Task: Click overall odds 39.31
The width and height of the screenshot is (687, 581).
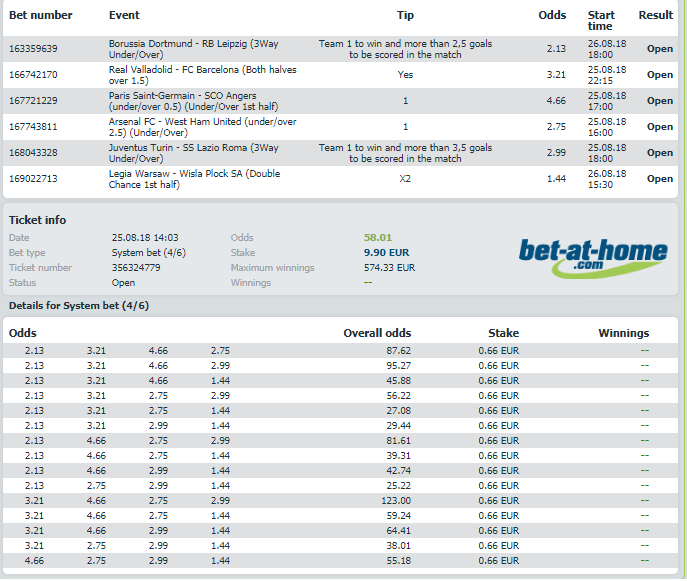Action: click(398, 456)
